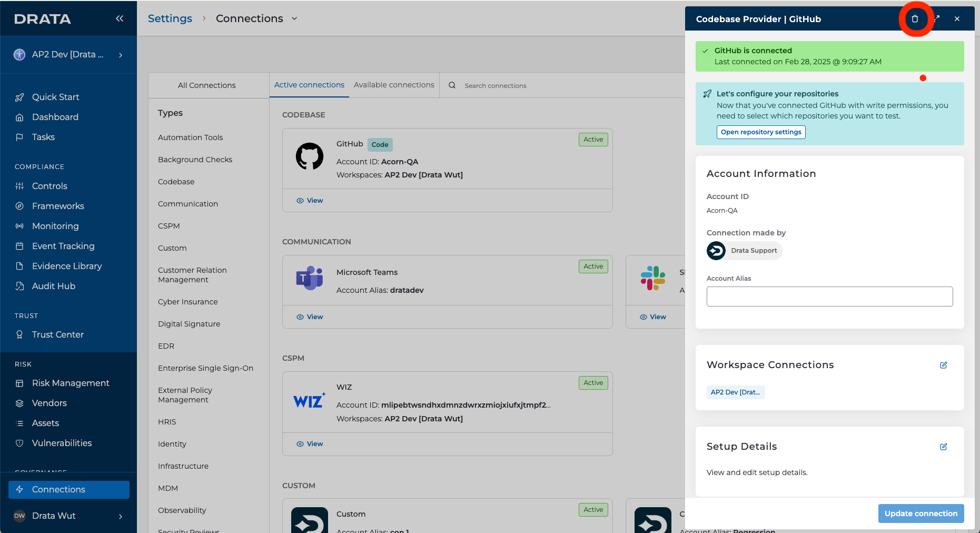Viewport: 980px width, 533px height.
Task: Filter by HRIS type
Action: 167,422
